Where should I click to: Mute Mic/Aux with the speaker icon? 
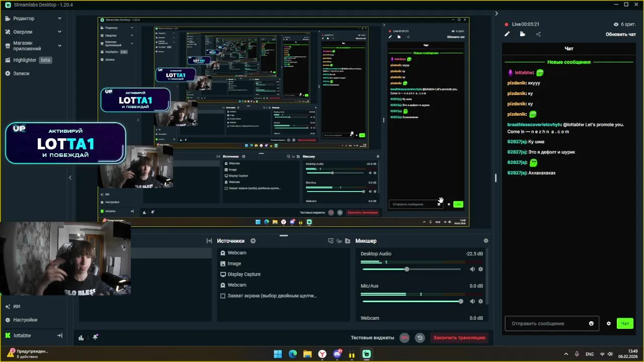pos(472,301)
